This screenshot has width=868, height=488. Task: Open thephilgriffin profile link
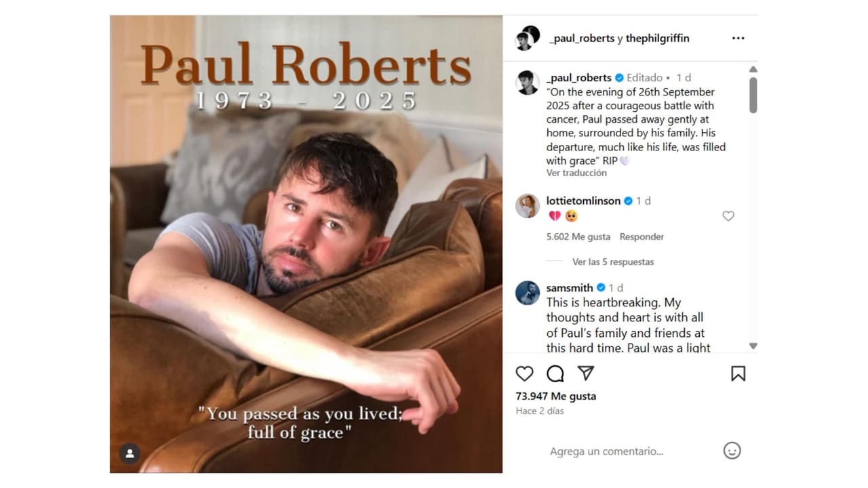click(x=657, y=39)
